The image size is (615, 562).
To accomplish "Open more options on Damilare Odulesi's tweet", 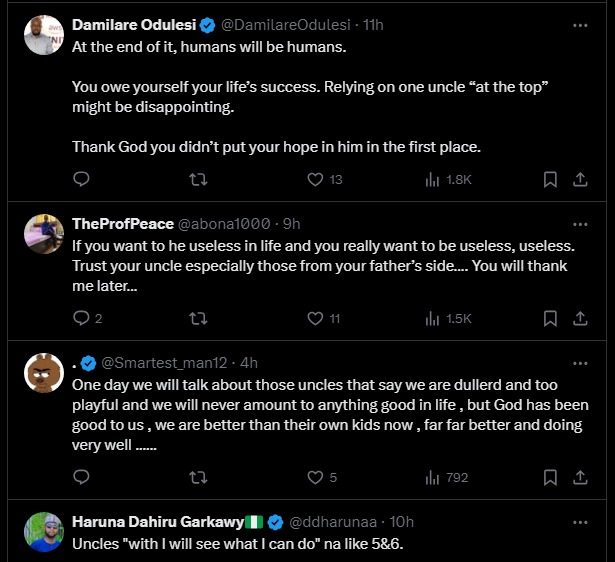I will point(580,24).
